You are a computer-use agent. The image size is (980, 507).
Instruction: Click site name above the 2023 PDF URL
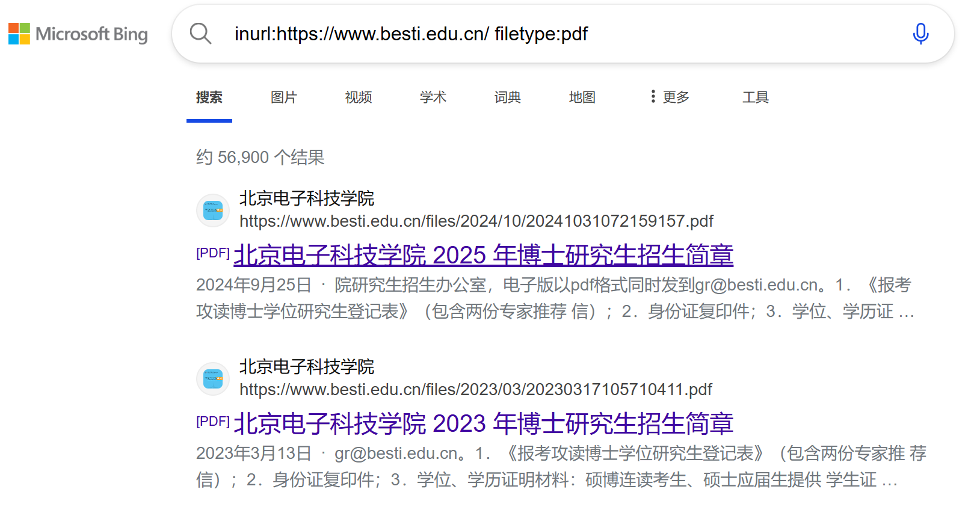click(x=307, y=366)
